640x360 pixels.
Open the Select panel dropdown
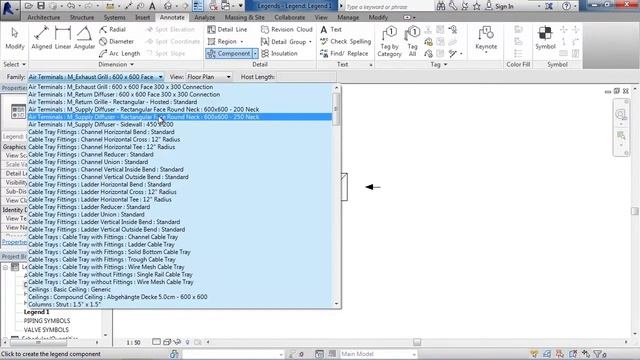click(14, 64)
